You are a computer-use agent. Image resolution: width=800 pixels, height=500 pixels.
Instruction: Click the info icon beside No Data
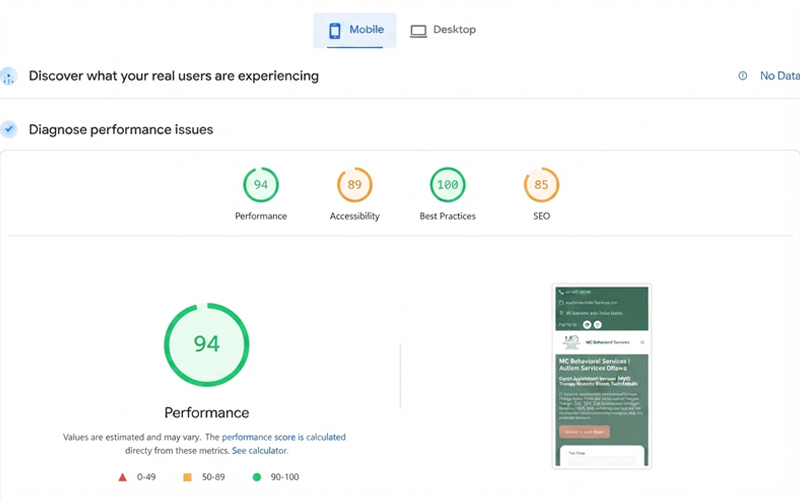pos(743,76)
